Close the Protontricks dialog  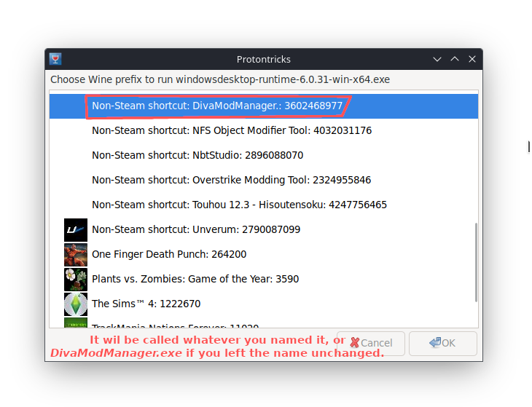point(472,59)
